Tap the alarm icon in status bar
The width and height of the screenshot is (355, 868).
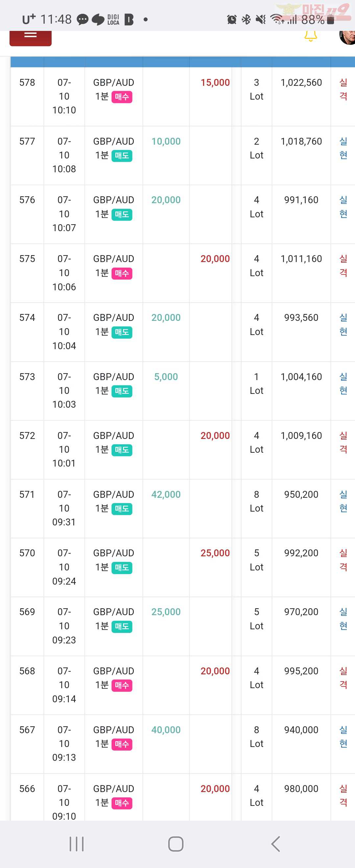[x=232, y=19]
